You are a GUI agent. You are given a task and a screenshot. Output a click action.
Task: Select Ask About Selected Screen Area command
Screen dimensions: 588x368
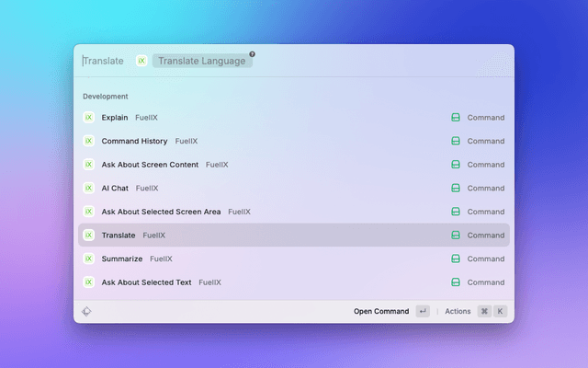(x=161, y=212)
